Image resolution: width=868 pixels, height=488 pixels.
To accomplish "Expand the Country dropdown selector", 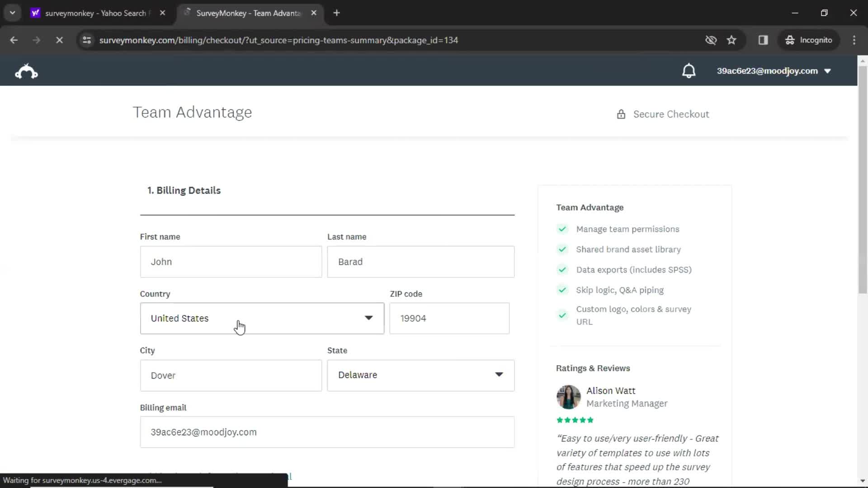I will tap(262, 318).
